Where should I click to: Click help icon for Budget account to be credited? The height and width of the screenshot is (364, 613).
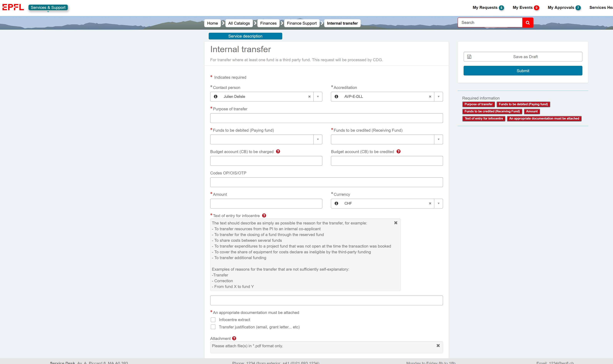point(399,151)
